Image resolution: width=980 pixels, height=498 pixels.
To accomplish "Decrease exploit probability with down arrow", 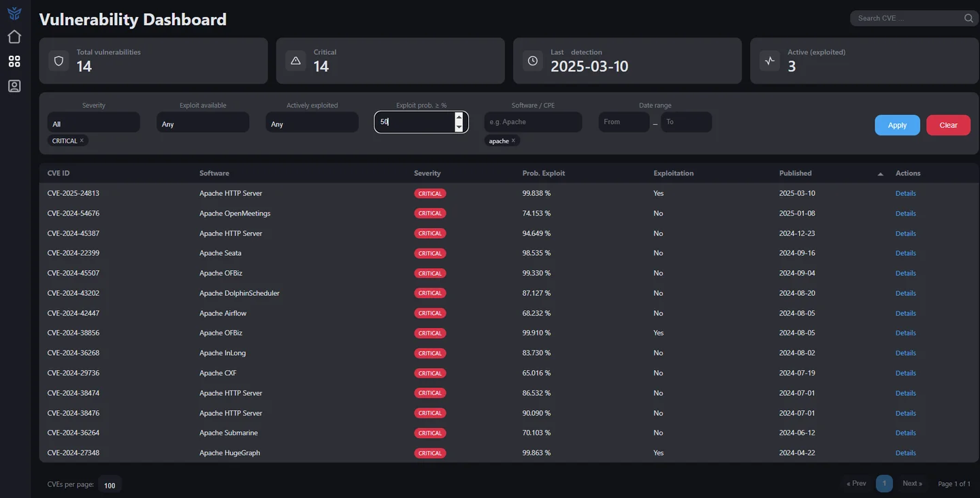I will (x=459, y=127).
